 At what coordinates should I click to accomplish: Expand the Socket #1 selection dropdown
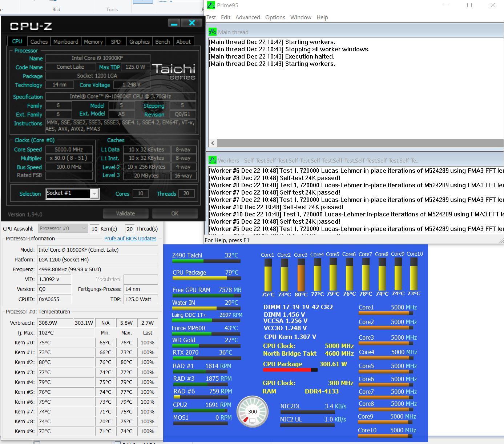[x=94, y=193]
